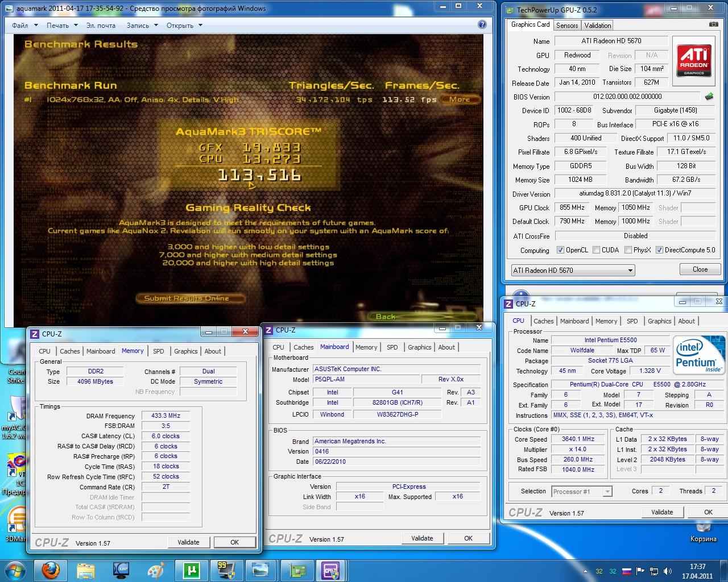Screen dimensions: 728x582
Task: Toggle the CUDA checkbox in GPU-Z
Action: coord(596,250)
